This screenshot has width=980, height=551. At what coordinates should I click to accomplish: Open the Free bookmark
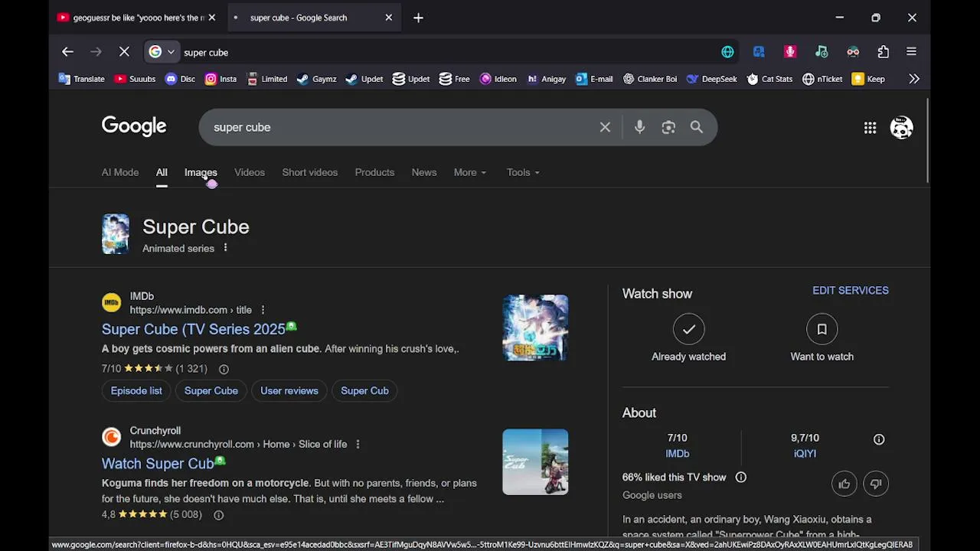(x=454, y=79)
